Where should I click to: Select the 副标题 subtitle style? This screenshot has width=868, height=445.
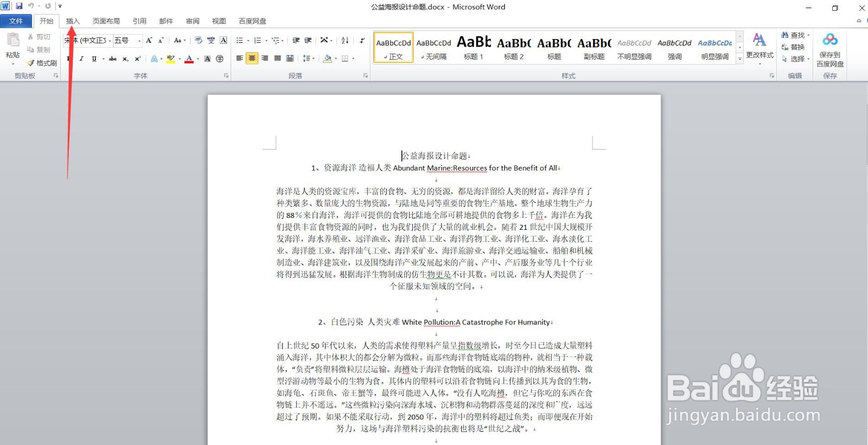click(594, 48)
